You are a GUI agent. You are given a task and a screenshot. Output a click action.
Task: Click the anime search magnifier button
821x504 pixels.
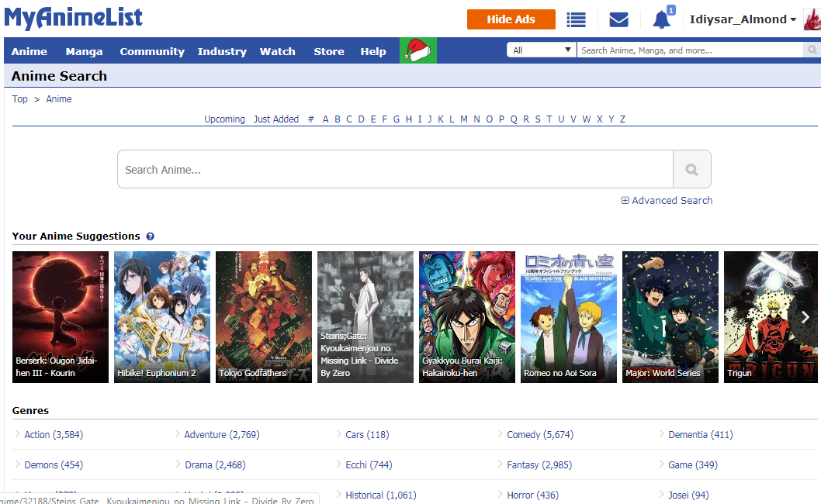pyautogui.click(x=691, y=169)
